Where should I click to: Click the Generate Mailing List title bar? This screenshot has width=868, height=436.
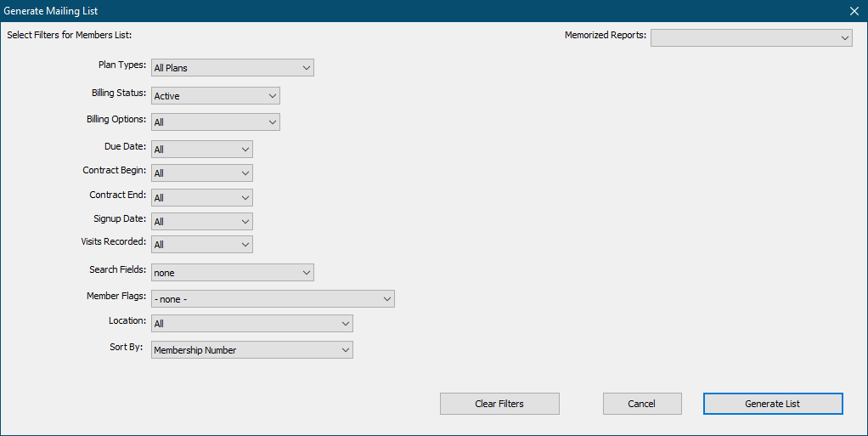point(340,11)
